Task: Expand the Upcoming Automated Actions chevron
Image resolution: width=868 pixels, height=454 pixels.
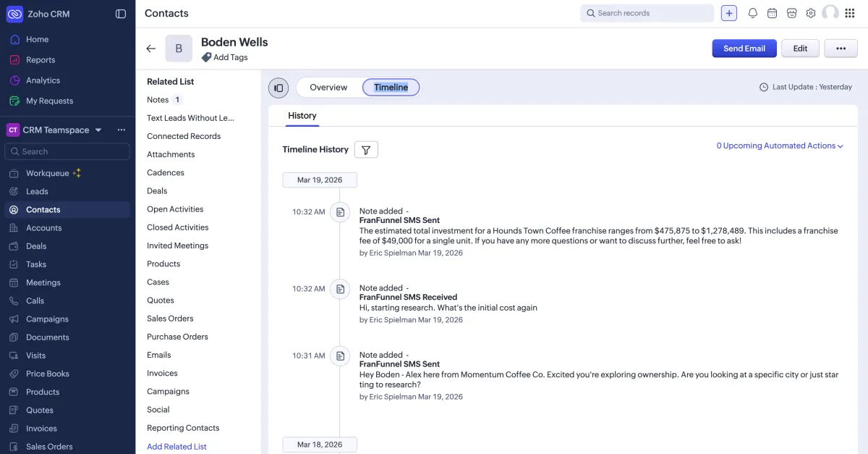Action: click(839, 145)
